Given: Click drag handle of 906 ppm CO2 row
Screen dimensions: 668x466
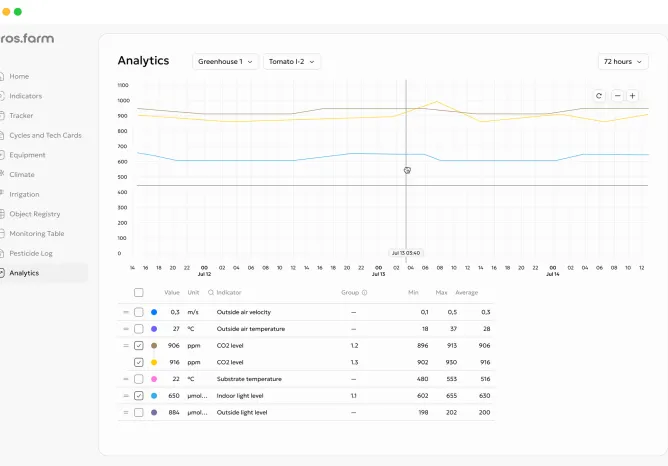Looking at the screenshot, I should [x=126, y=345].
